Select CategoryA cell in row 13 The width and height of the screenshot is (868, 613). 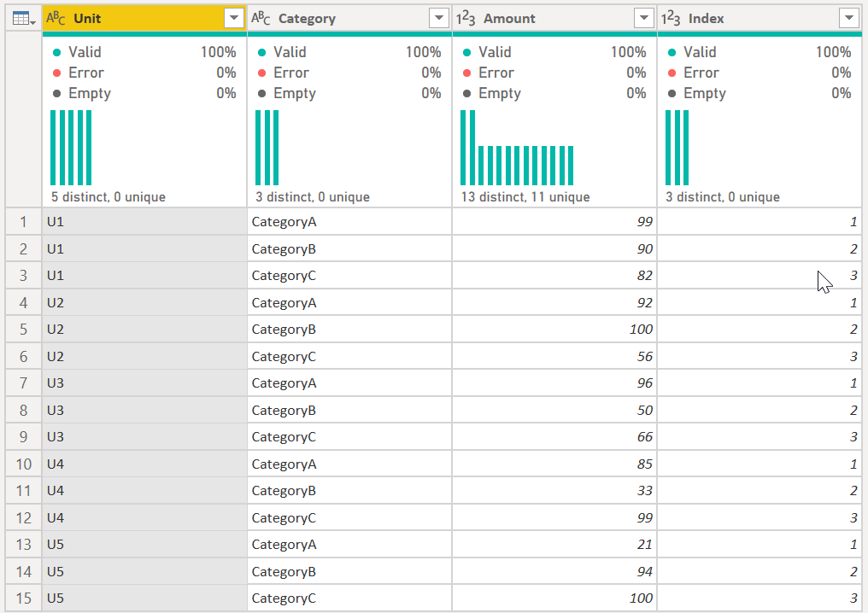click(349, 545)
